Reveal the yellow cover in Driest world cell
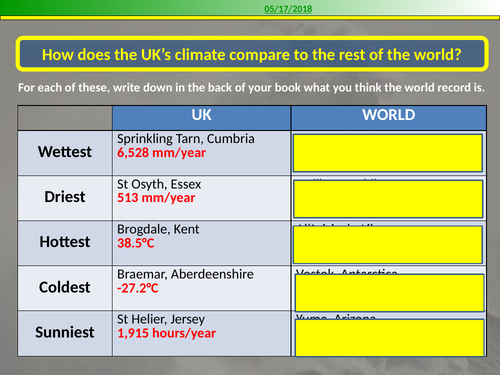Screen dimensions: 500x375 tap(388, 199)
